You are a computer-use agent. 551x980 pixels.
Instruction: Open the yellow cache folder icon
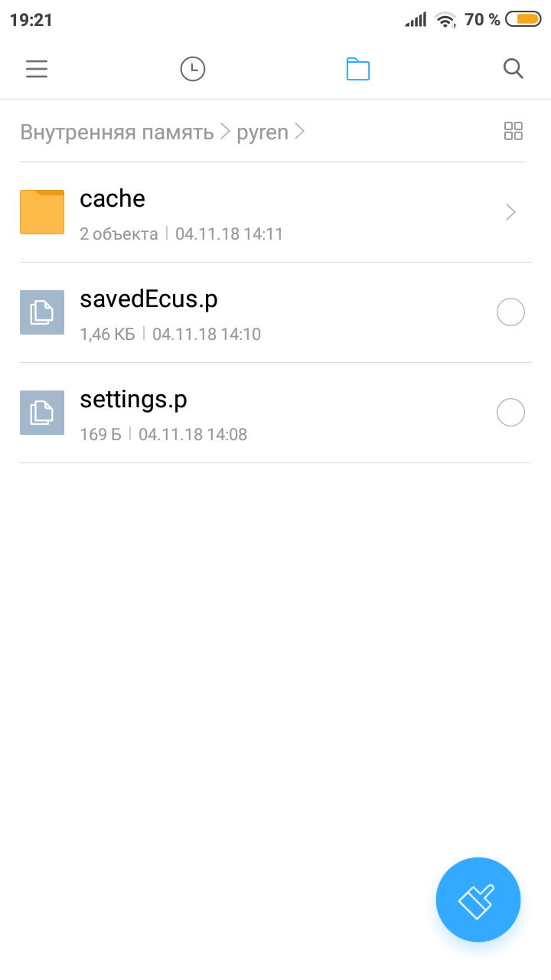42,212
